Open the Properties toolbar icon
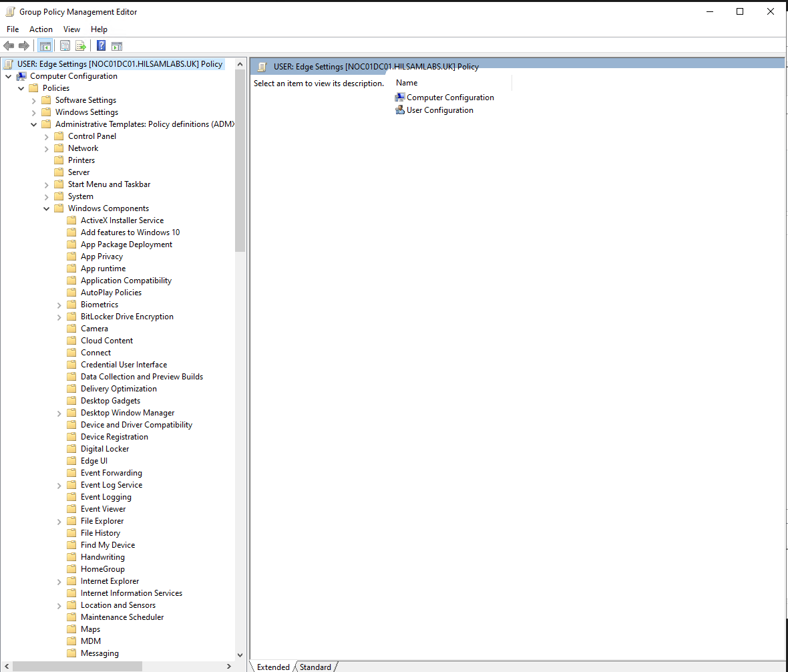 (65, 45)
